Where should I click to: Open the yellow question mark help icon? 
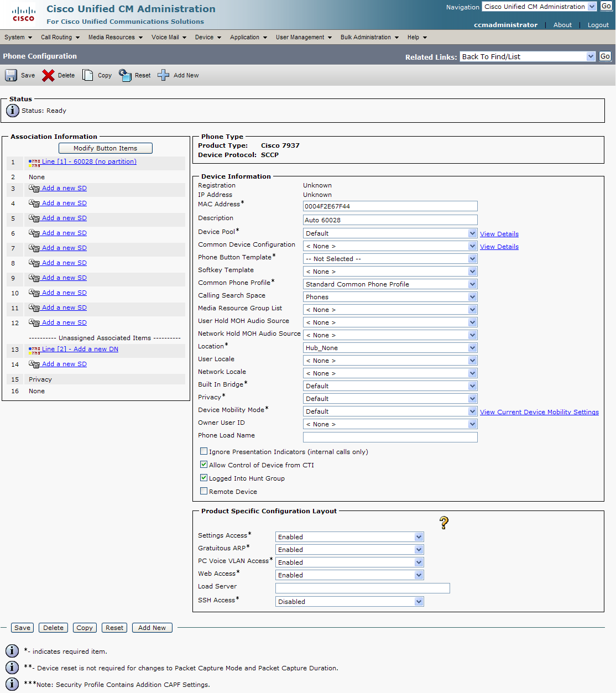pos(443,523)
